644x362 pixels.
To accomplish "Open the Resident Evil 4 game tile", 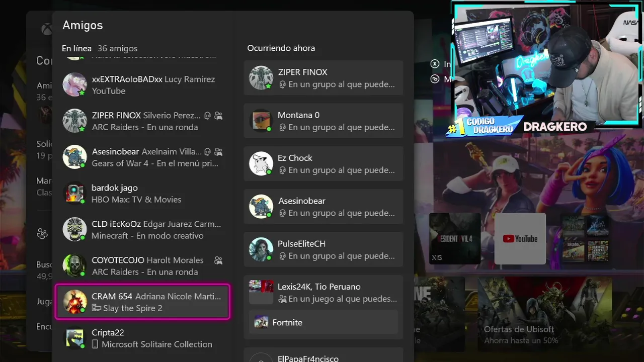I will [x=455, y=238].
